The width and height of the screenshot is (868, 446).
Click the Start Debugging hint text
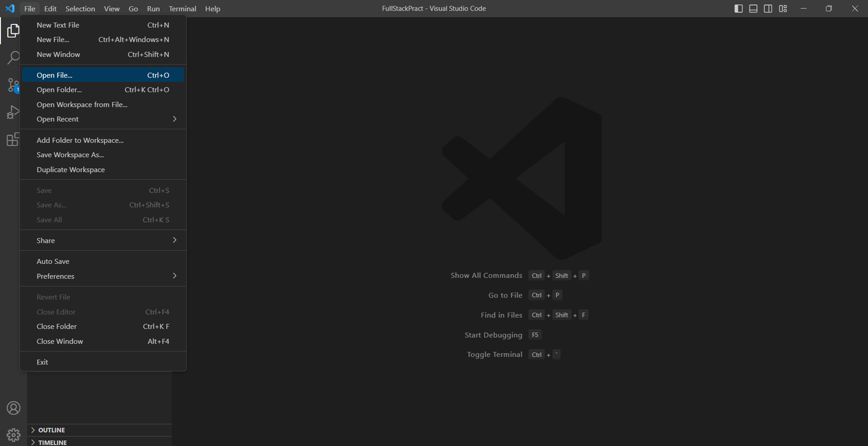[x=493, y=335]
